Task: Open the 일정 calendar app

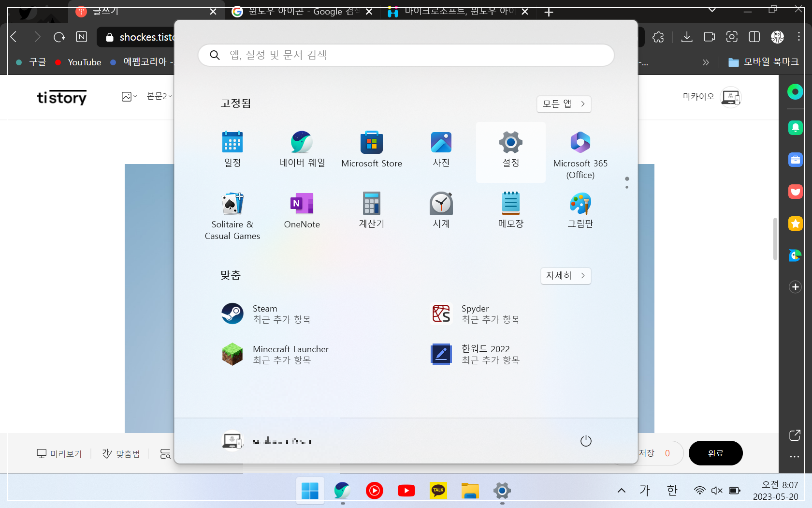Action: click(x=232, y=149)
